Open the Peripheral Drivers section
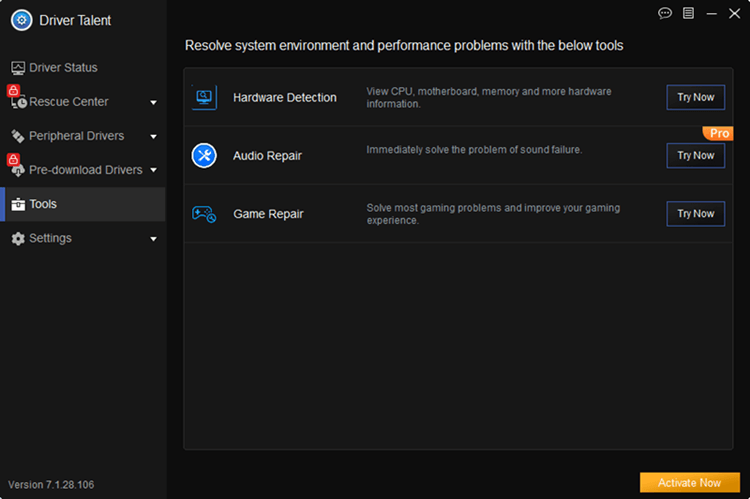750x499 pixels. pos(83,136)
